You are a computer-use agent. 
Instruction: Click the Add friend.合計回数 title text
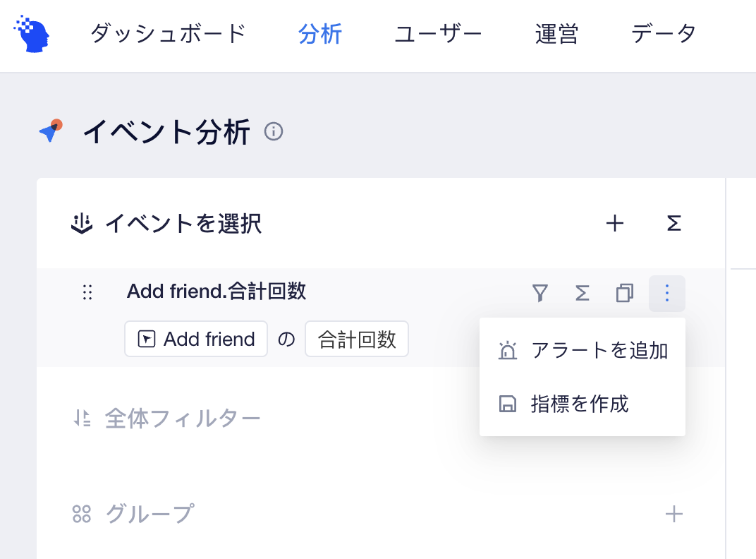pyautogui.click(x=216, y=291)
